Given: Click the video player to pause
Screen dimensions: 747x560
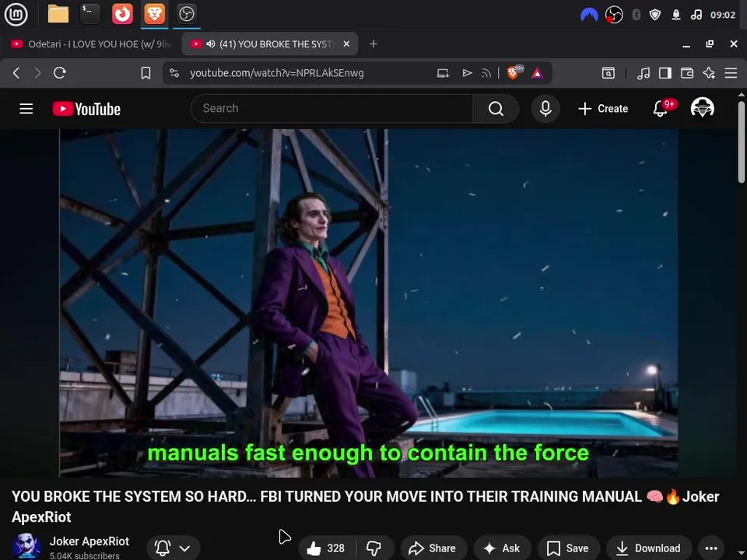Looking at the screenshot, I should pyautogui.click(x=368, y=303).
